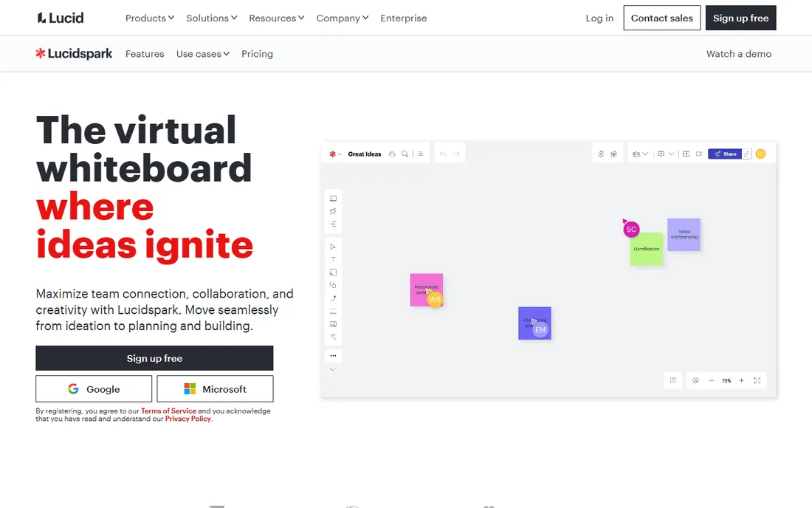The height and width of the screenshot is (508, 812).
Task: Expand the Use cases dropdown
Action: pos(202,54)
